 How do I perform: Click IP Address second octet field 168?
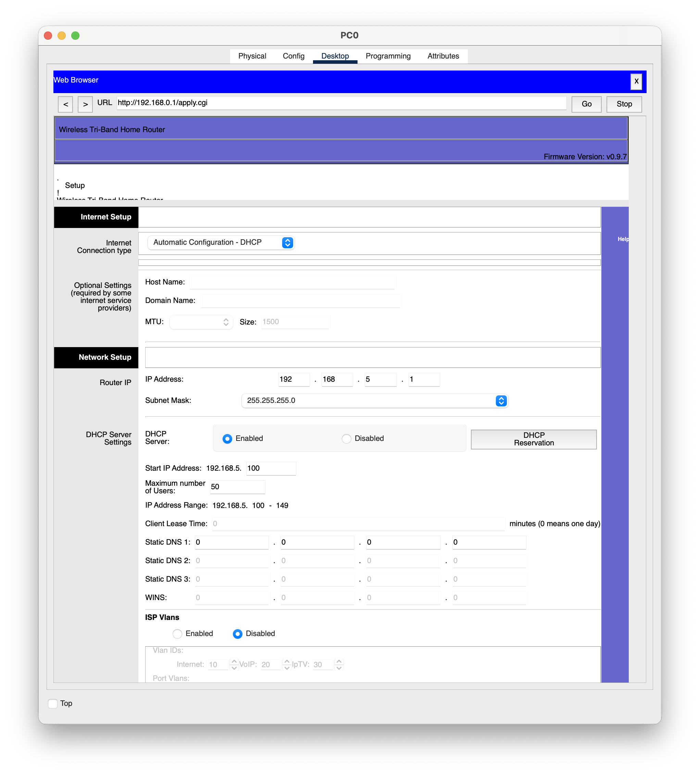click(337, 379)
